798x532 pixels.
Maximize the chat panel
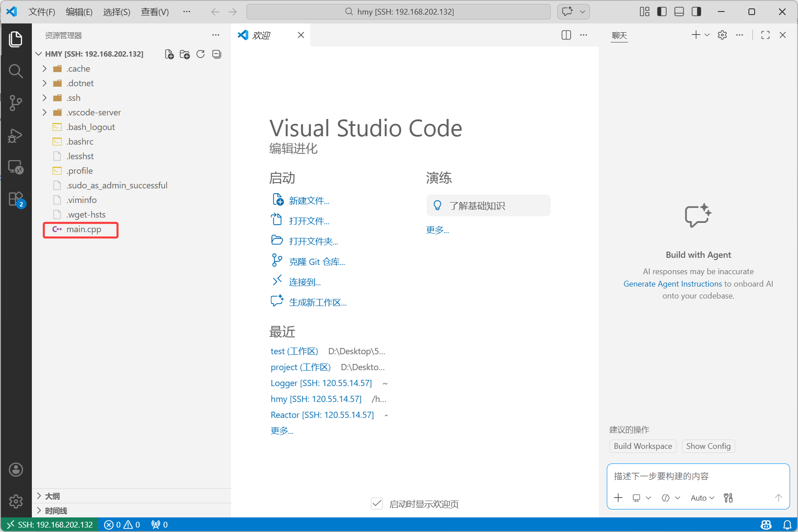765,35
